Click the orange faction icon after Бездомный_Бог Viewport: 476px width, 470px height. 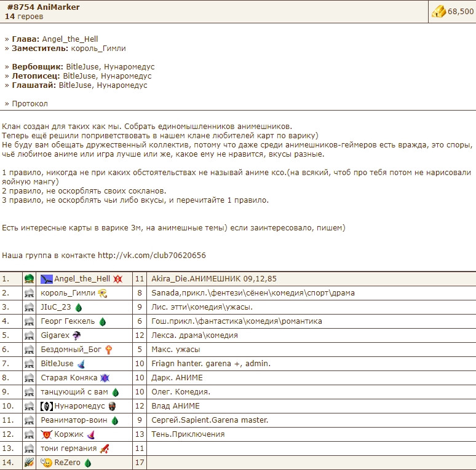pyautogui.click(x=109, y=350)
